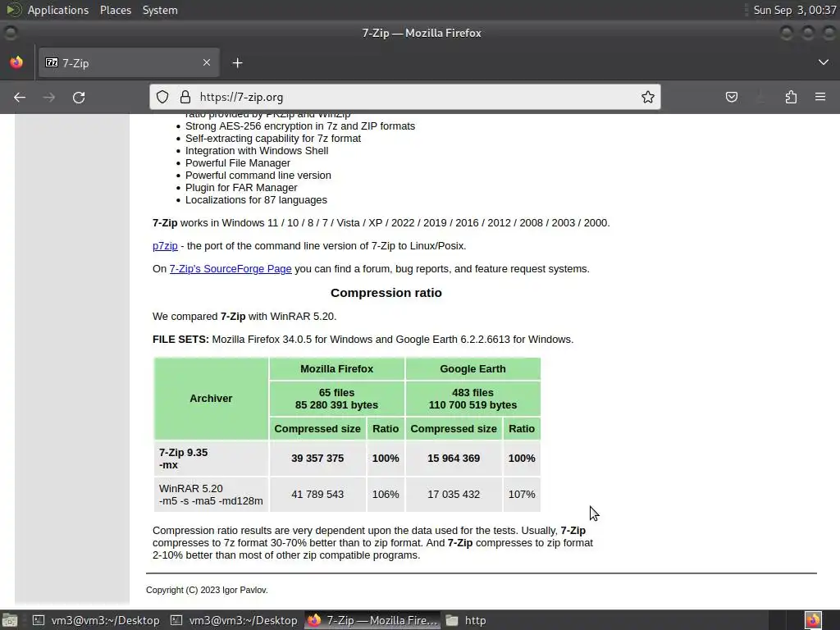
Task: Click 'Powerful File Manager' list item
Action: [238, 163]
